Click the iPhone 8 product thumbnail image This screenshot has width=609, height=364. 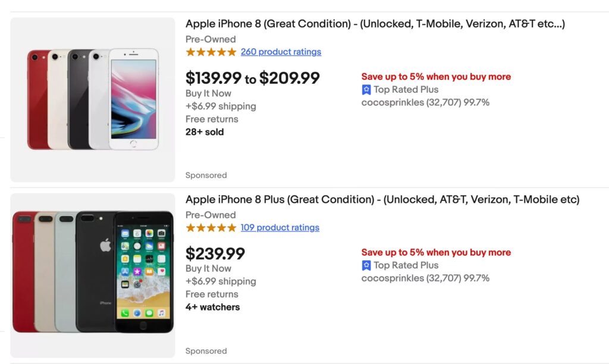point(93,99)
